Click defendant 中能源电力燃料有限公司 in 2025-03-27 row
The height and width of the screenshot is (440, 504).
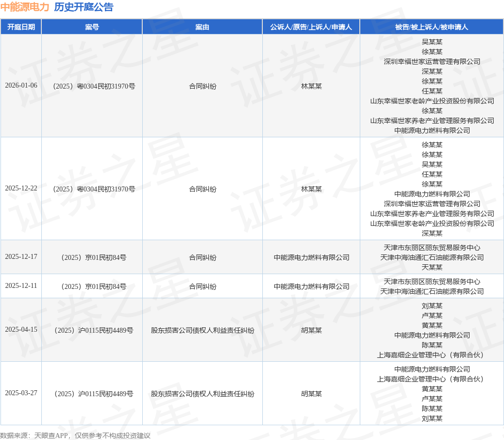tap(432, 369)
